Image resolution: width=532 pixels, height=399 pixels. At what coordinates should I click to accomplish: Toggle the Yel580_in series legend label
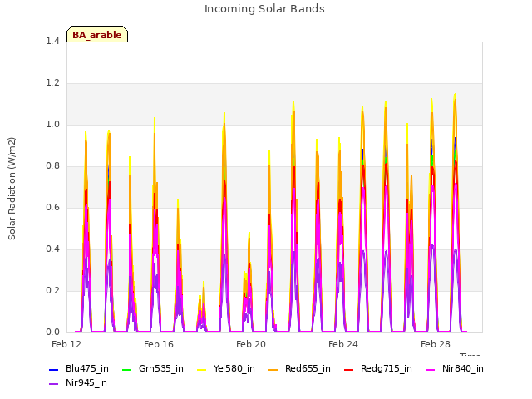pyautogui.click(x=234, y=369)
